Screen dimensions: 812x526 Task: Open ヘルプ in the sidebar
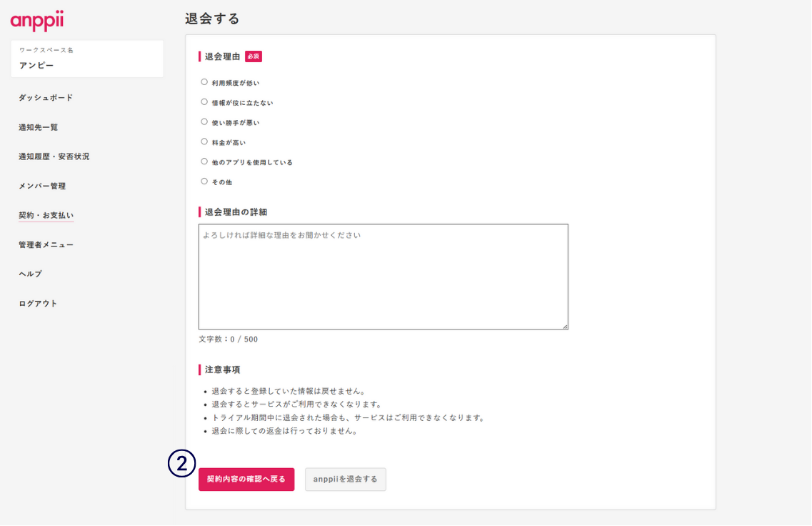pyautogui.click(x=31, y=274)
